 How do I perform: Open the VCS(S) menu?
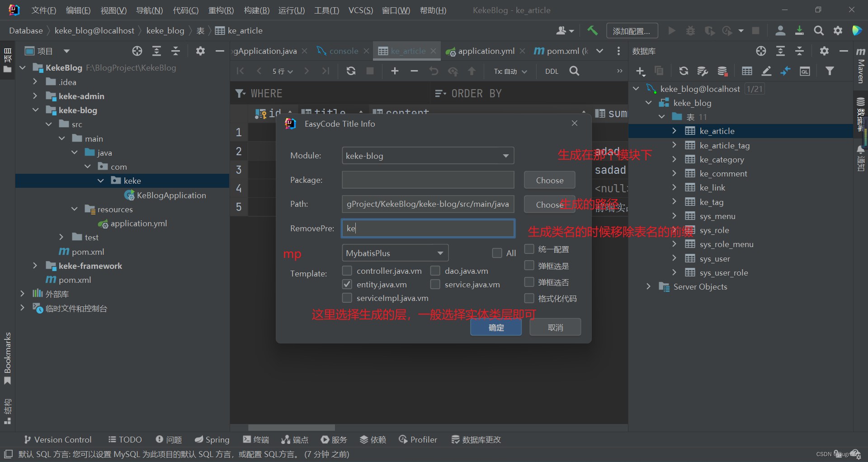[361, 10]
